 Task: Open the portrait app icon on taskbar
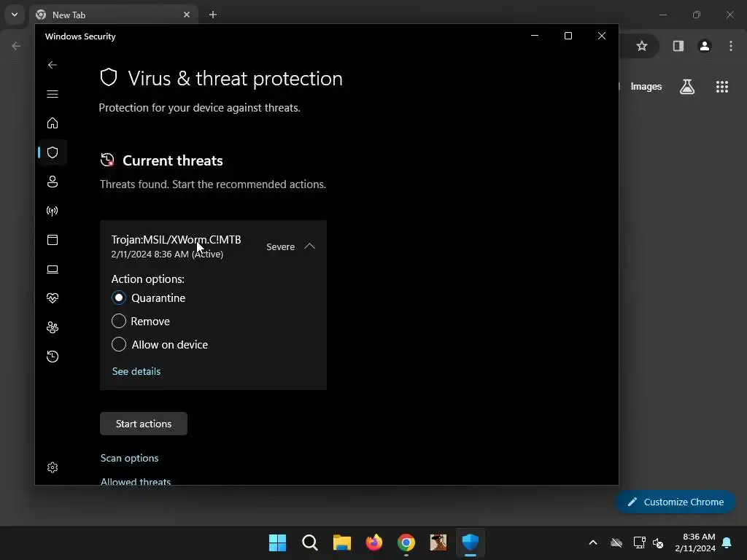[x=438, y=542]
